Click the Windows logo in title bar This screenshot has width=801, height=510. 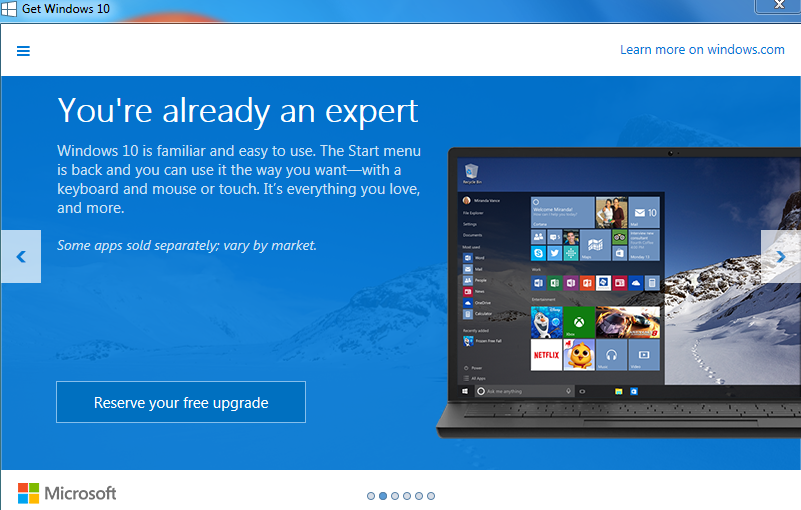[x=9, y=9]
